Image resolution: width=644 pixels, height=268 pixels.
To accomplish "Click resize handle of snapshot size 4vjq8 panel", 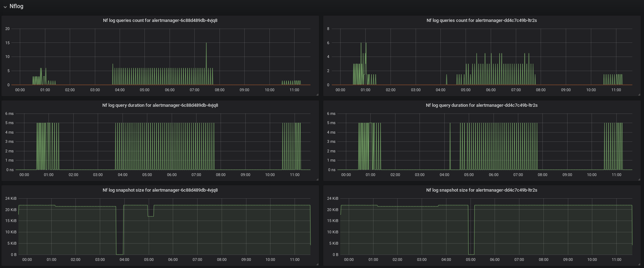I will pos(317,264).
